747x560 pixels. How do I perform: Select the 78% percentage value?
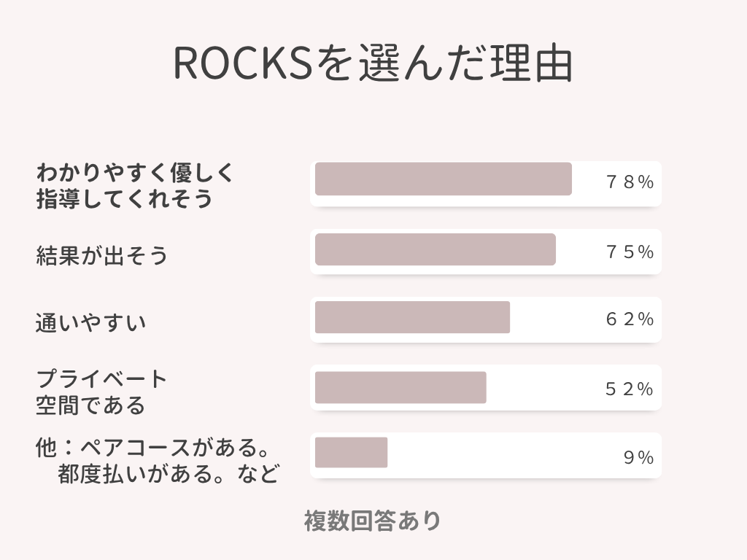pos(630,182)
